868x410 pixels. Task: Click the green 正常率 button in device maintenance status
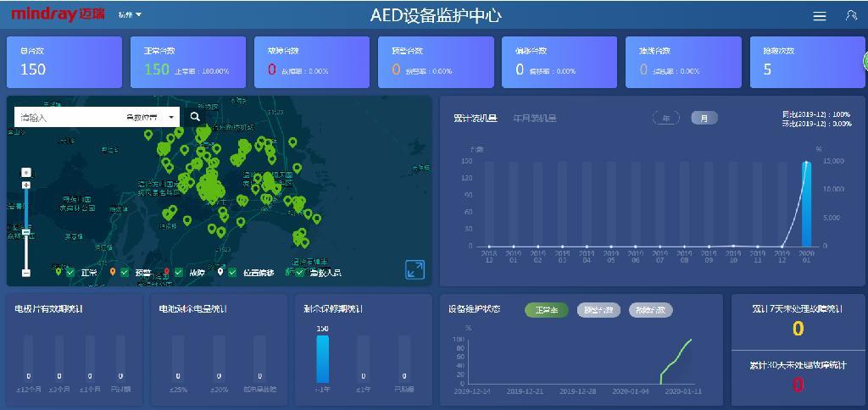(x=547, y=310)
